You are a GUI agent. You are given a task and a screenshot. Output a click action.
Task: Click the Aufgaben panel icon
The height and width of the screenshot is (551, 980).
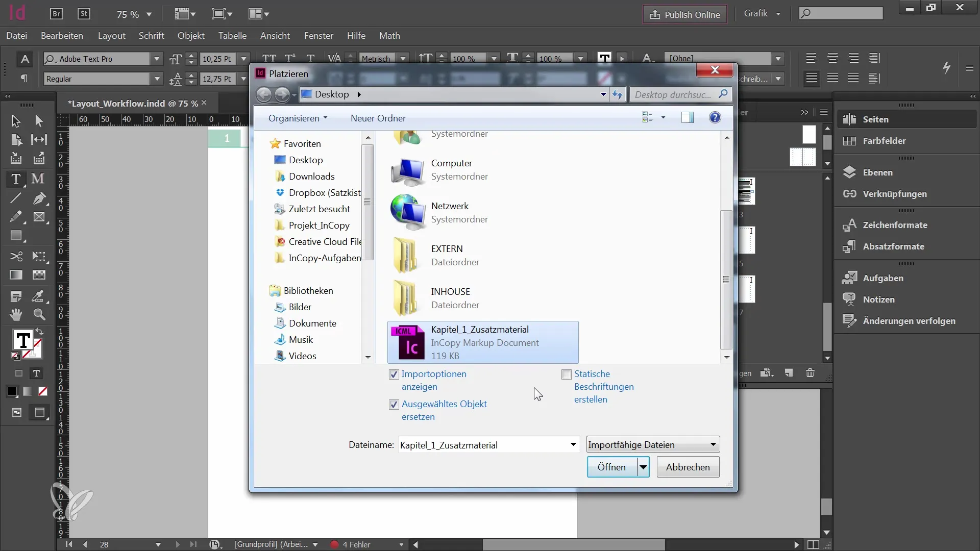tap(850, 277)
